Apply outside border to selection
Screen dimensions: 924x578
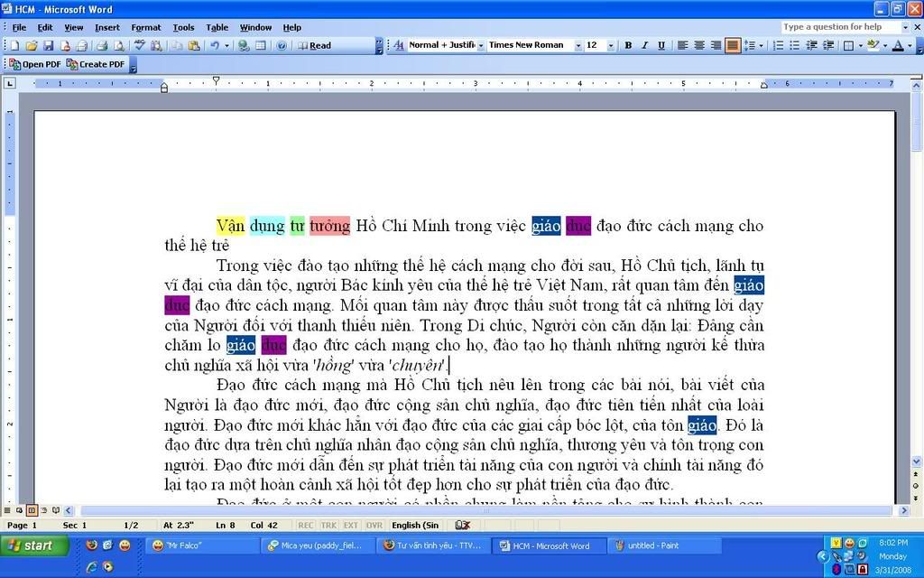[848, 45]
